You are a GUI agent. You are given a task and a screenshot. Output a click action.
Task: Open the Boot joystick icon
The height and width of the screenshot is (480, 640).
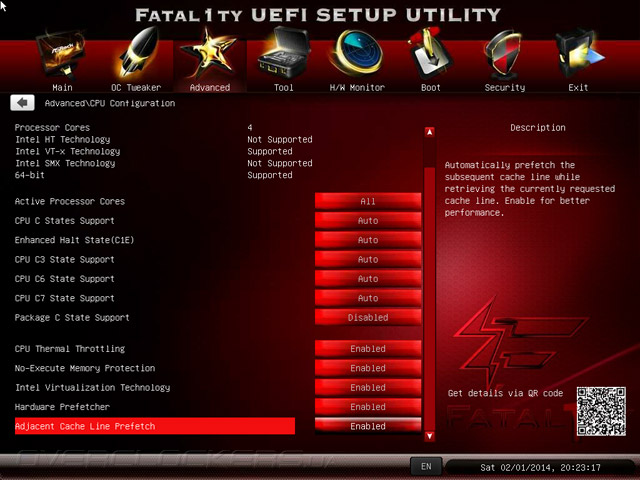pyautogui.click(x=429, y=53)
